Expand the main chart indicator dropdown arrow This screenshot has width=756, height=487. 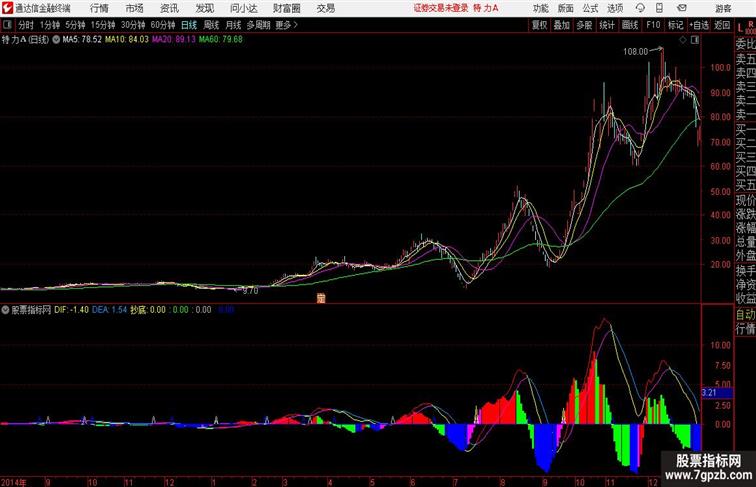[56, 40]
